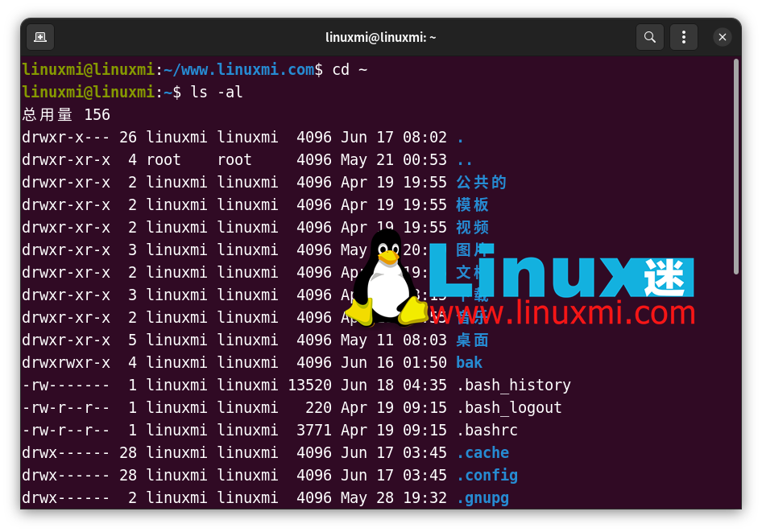Click the bak directory name
Viewport: 762px width, 532px height.
point(469,362)
